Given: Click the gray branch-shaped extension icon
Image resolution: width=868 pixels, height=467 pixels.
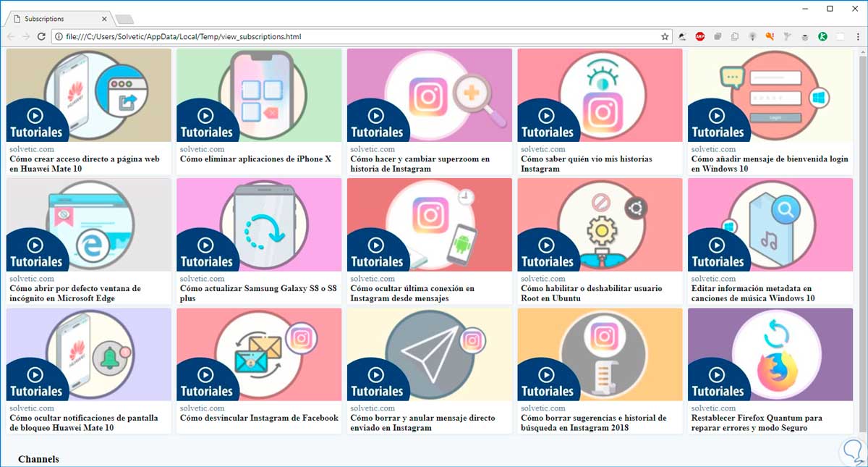Looking at the screenshot, I should [x=788, y=36].
